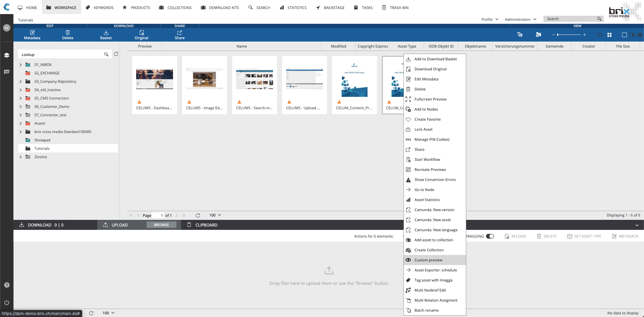Viewport: 644px width, 317px height.
Task: Select single-pane layout view icon
Action: coord(624,35)
